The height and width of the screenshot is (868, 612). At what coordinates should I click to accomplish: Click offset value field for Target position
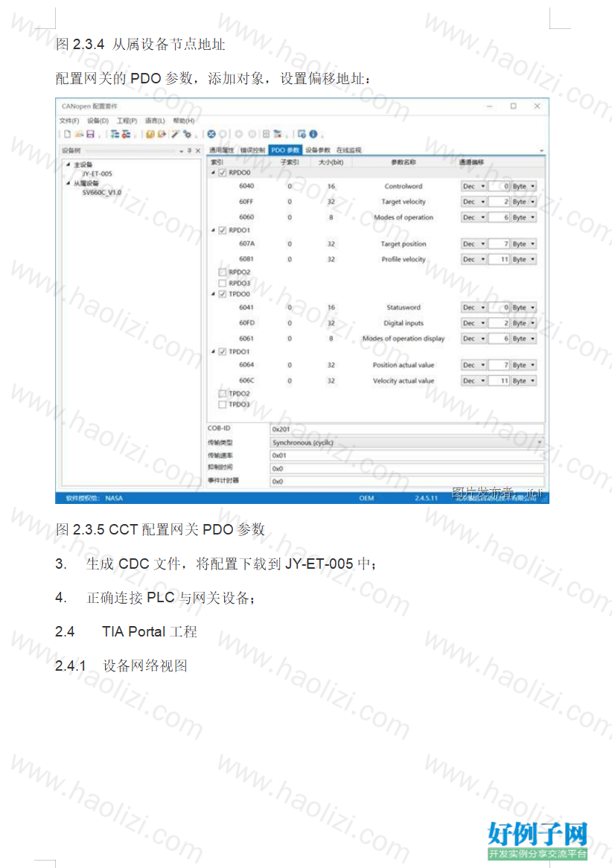pos(499,244)
